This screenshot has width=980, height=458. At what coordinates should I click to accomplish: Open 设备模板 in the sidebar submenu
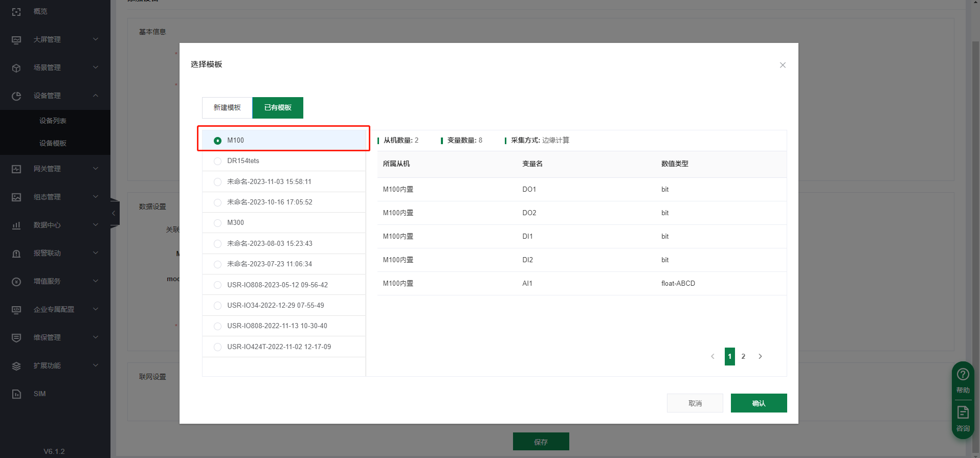(53, 143)
